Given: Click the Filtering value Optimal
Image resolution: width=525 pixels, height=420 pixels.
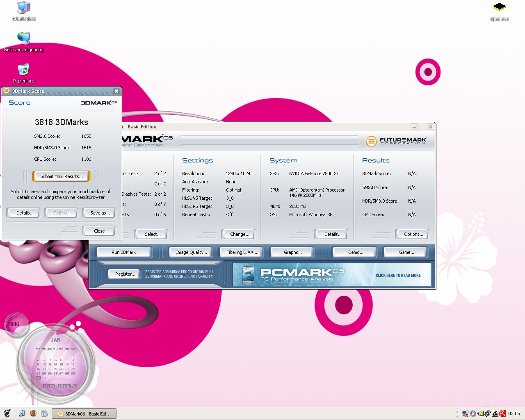Looking at the screenshot, I should [233, 190].
